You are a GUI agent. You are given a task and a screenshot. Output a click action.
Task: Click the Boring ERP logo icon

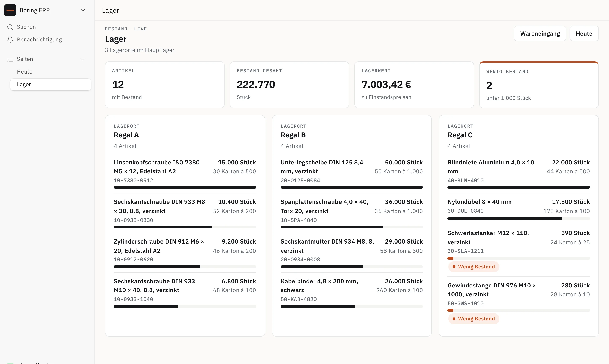10,10
